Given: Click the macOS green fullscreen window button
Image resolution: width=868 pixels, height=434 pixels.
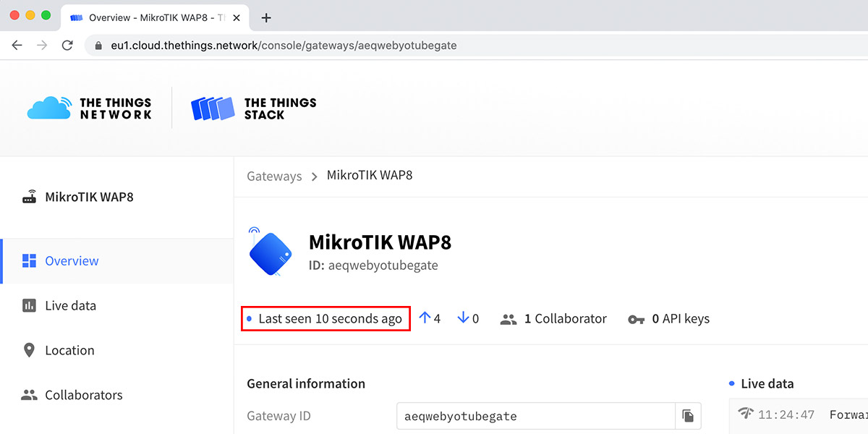Looking at the screenshot, I should (46, 15).
